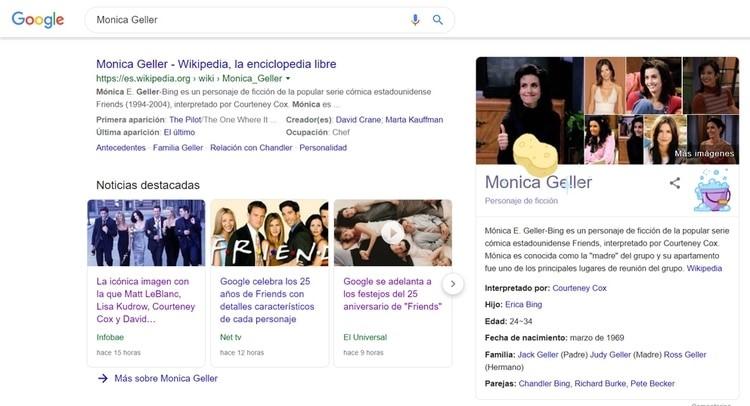The height and width of the screenshot is (406, 750).
Task: Click the Net tv source label
Action: click(x=231, y=337)
